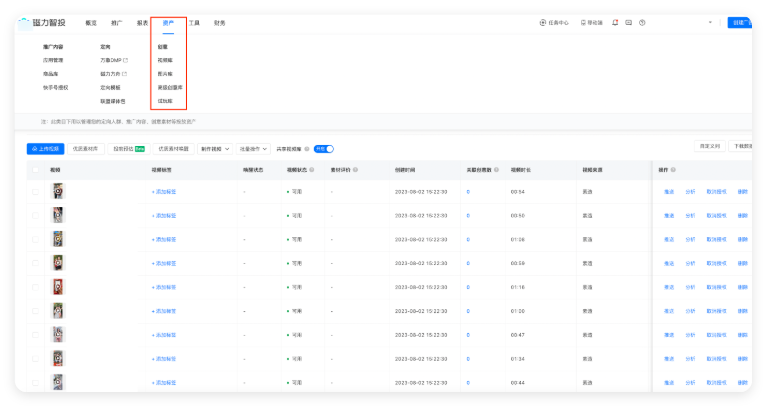Viewport: 766px width, 406px height.
Task: Expand the 制作视频 dropdown
Action: (215, 149)
